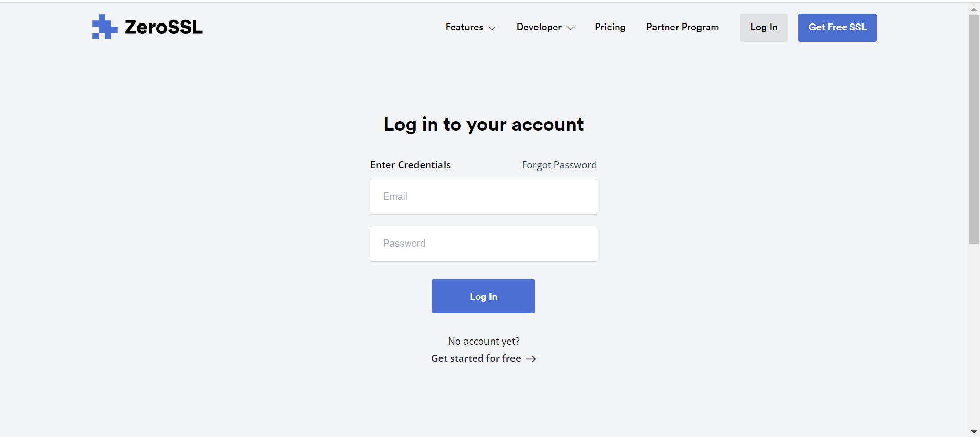
Task: Click the ZeroSSL wordmark text
Action: point(164,27)
